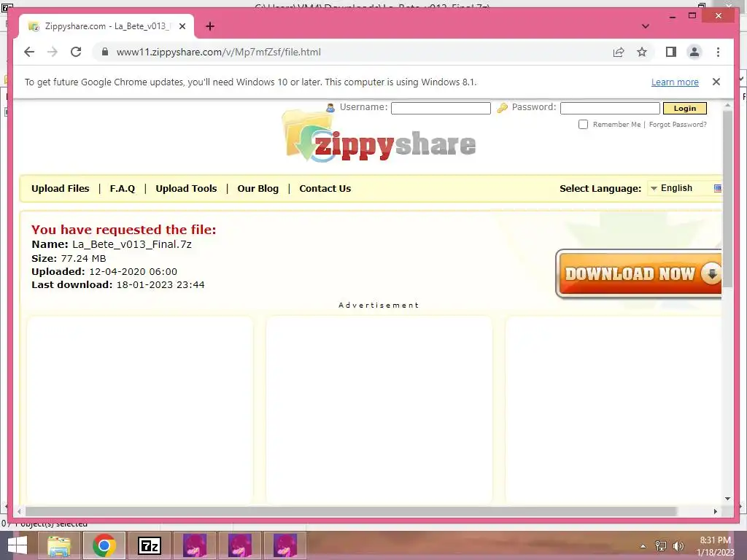Screen dimensions: 747x560
Task: Click the Download Now button
Action: [638, 274]
